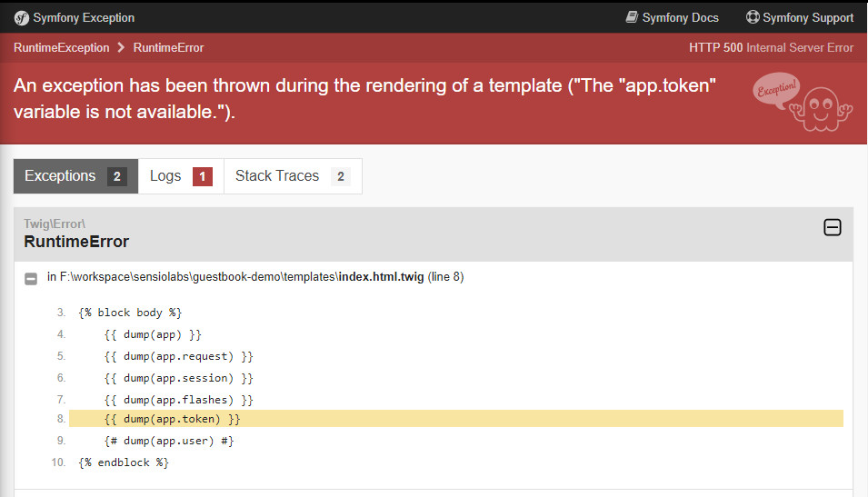Click the Exceptions count badge
The height and width of the screenshot is (497, 868).
pyautogui.click(x=117, y=176)
